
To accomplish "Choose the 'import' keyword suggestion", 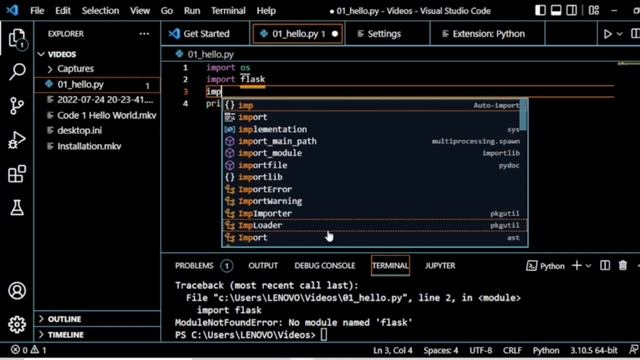I will click(x=372, y=117).
